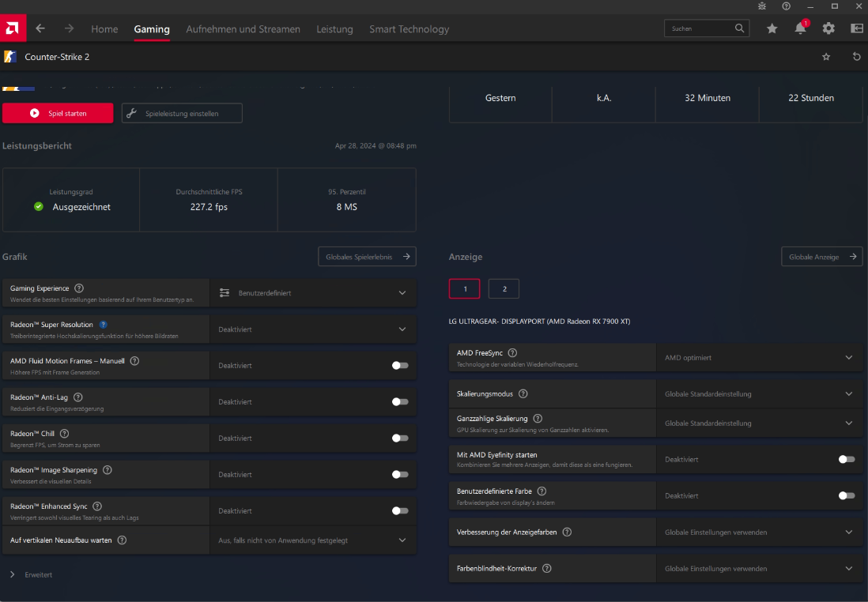Open Gaming Experience Benutzerdefiniert dropdown
The image size is (868, 602).
313,292
